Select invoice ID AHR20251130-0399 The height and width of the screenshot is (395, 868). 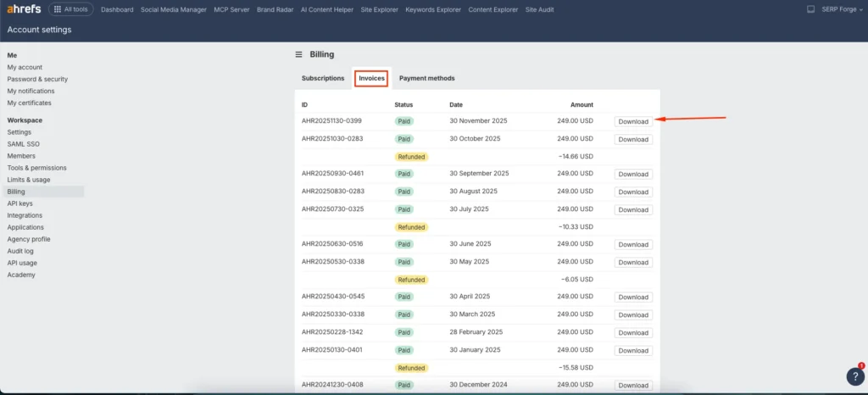[332, 120]
